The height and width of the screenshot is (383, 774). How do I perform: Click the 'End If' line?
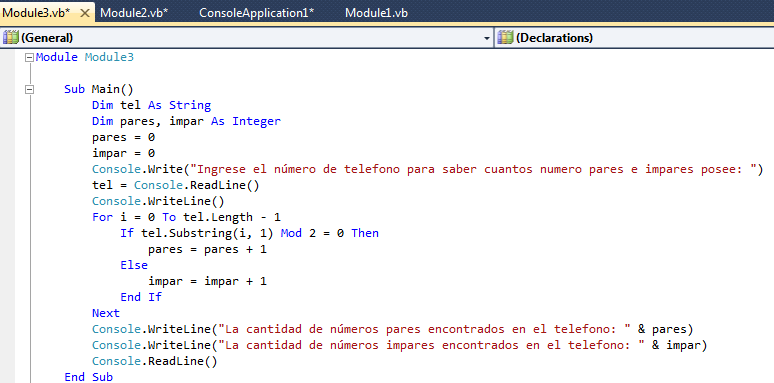141,297
